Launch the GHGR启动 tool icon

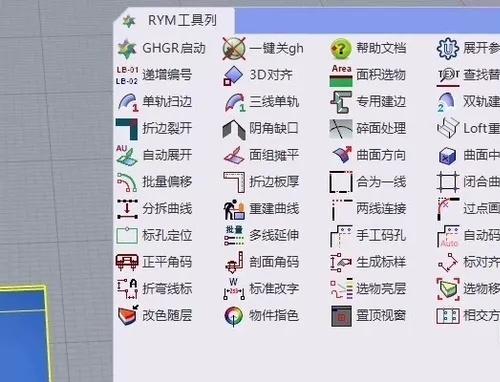[127, 48]
